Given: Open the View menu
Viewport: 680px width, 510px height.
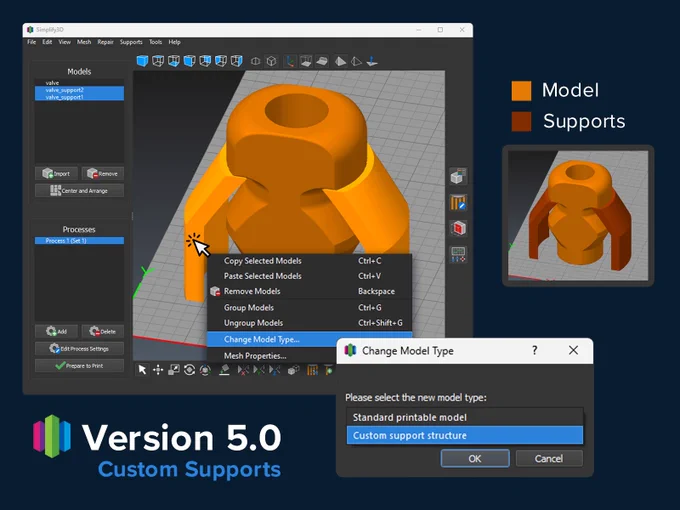Looking at the screenshot, I should click(x=65, y=42).
